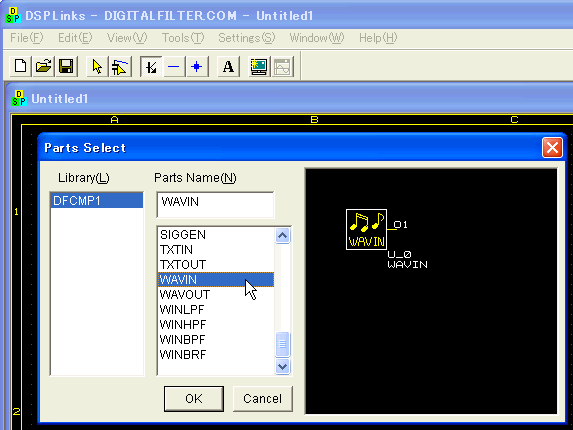Viewport: 573px width, 430px height.
Task: Select the arrow pointer tool
Action: 97,66
